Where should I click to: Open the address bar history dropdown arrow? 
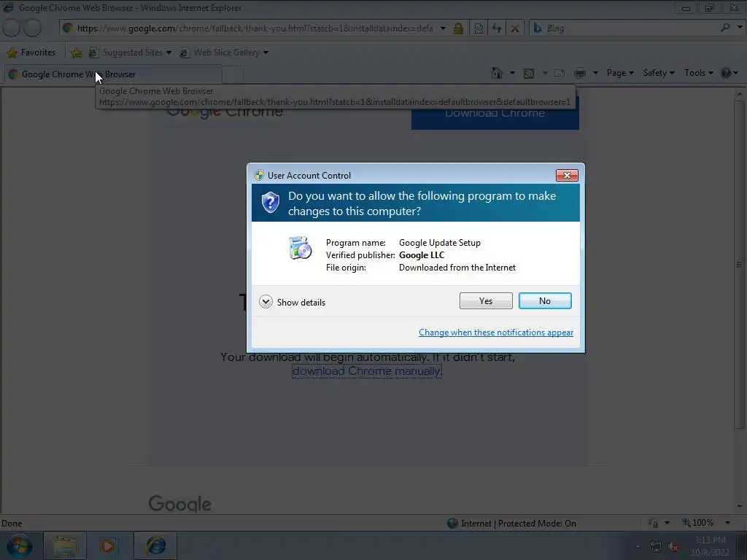click(x=443, y=28)
